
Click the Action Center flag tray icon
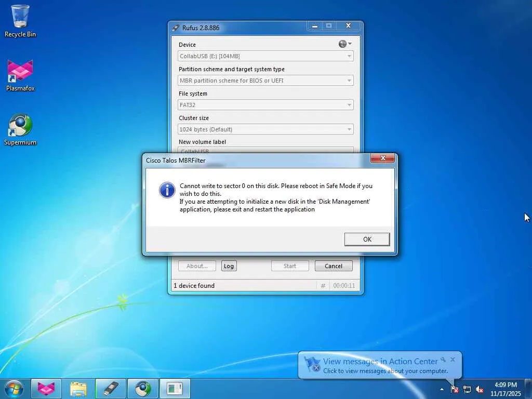tap(455, 390)
